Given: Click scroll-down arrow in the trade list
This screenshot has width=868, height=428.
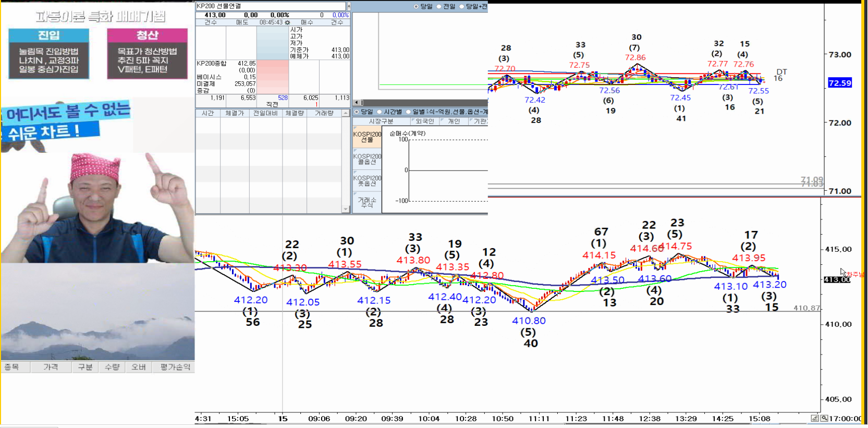Looking at the screenshot, I should pos(345,209).
